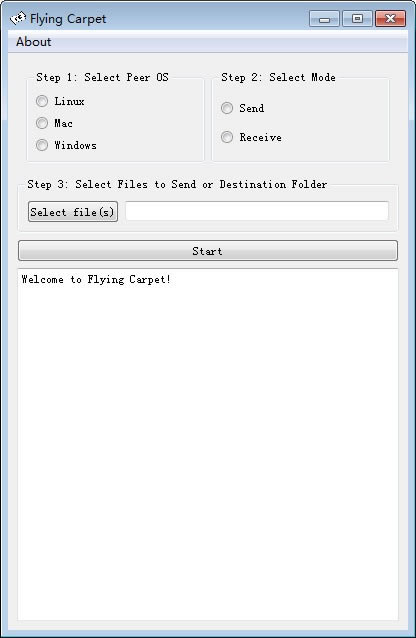Focus the file path text field
Viewport: 416px width, 638px height.
257,211
